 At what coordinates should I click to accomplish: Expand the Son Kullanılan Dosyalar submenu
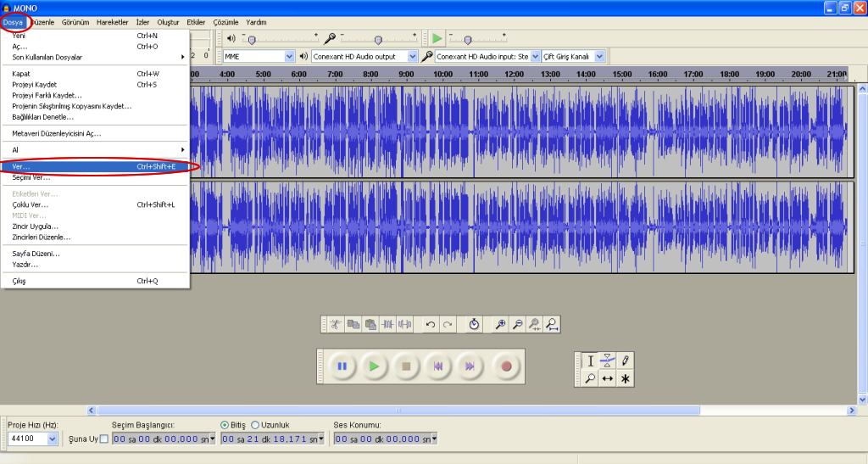[95, 57]
